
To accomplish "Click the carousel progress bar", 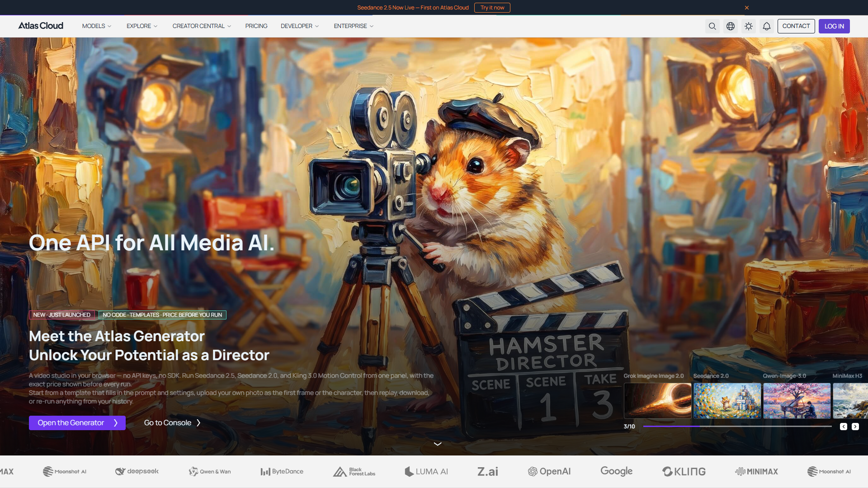I will (737, 427).
